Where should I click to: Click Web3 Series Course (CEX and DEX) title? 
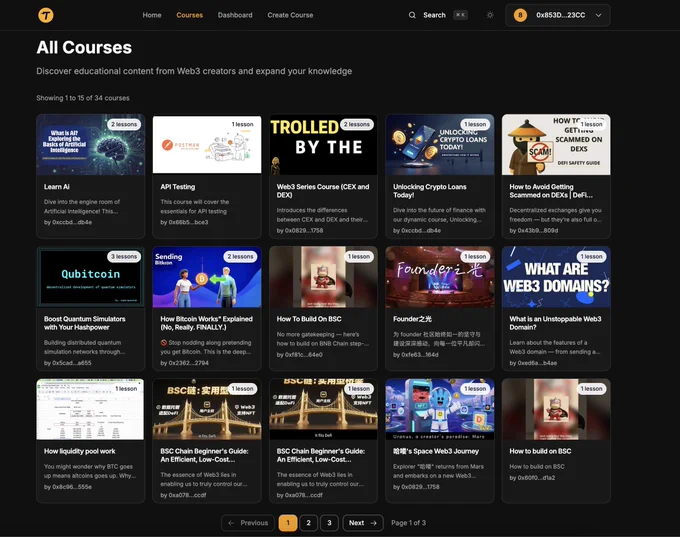[x=323, y=191]
